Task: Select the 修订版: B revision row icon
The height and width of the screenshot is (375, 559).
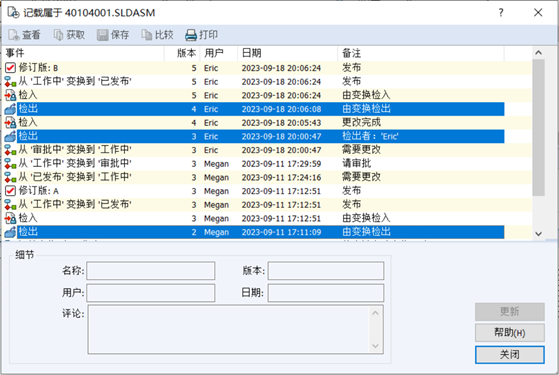Action: click(x=10, y=68)
